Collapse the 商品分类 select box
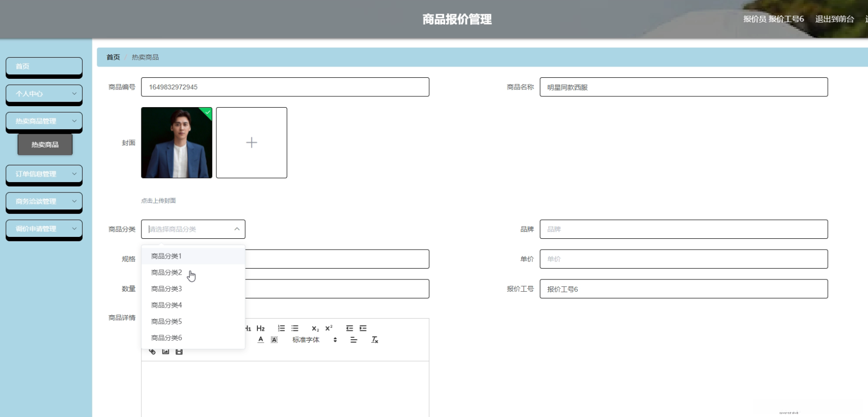Image resolution: width=868 pixels, height=417 pixels. (x=193, y=229)
